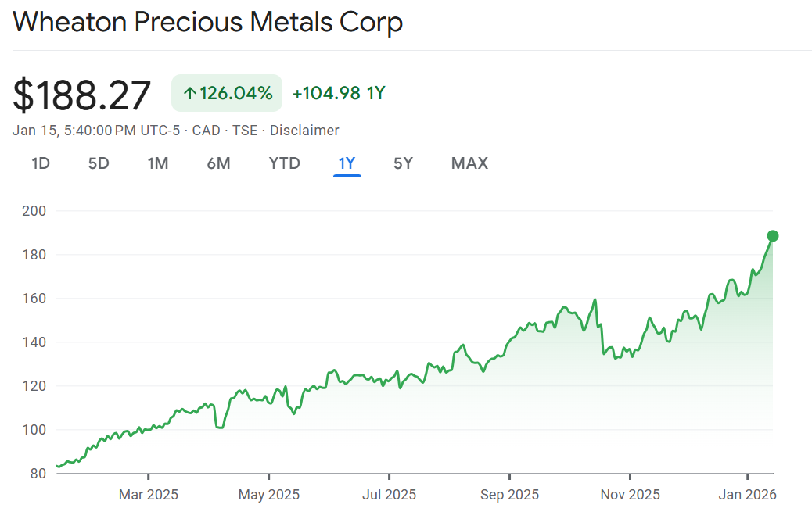Click the green up-arrow icon
This screenshot has width=812, height=519.
point(189,94)
